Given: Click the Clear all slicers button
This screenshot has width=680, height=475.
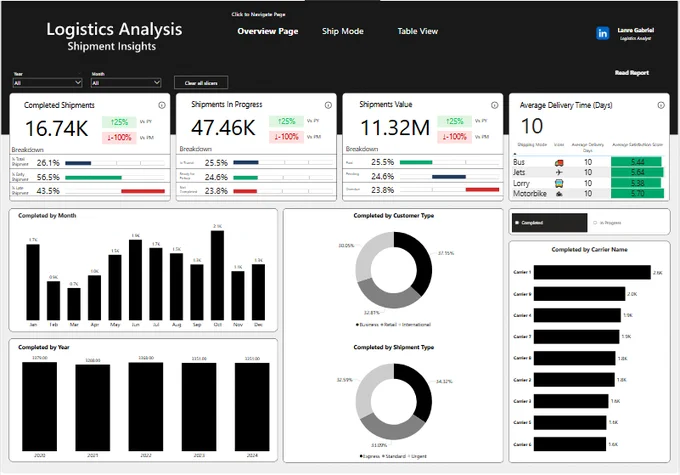Looking at the screenshot, I should pyautogui.click(x=201, y=83).
